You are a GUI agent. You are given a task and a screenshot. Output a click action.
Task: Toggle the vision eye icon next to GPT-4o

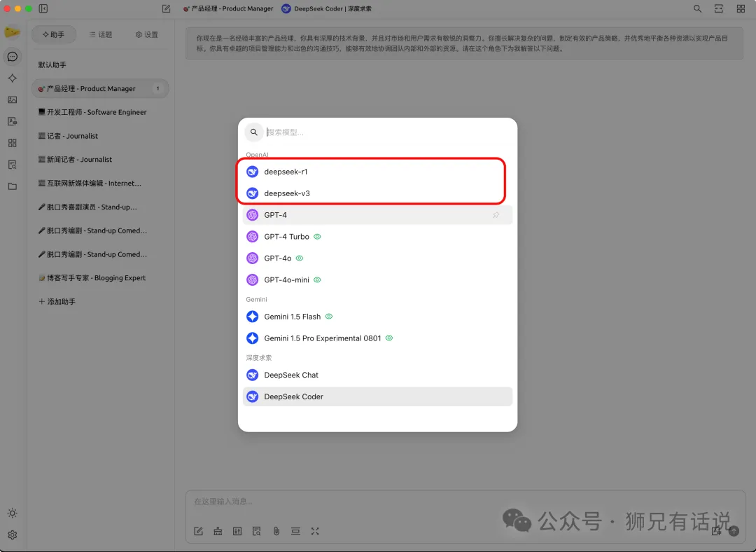point(299,258)
